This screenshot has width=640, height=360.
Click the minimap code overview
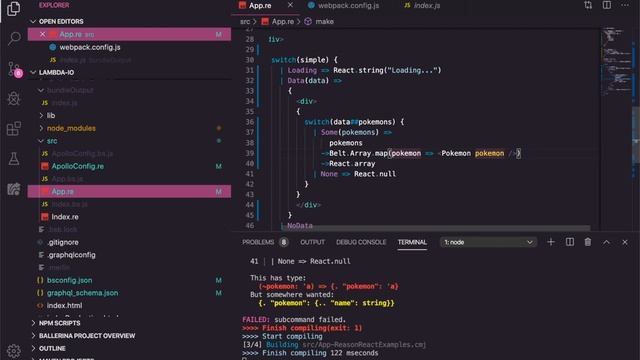click(617, 61)
